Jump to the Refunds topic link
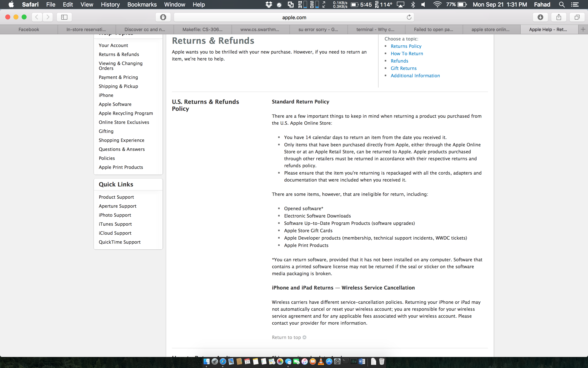Screen dimensions: 588x368 [x=399, y=61]
